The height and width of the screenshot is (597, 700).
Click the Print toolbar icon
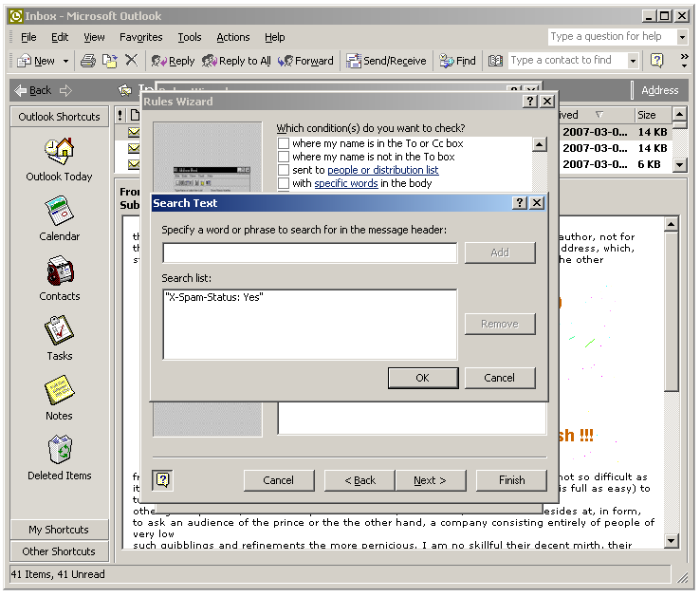(88, 61)
